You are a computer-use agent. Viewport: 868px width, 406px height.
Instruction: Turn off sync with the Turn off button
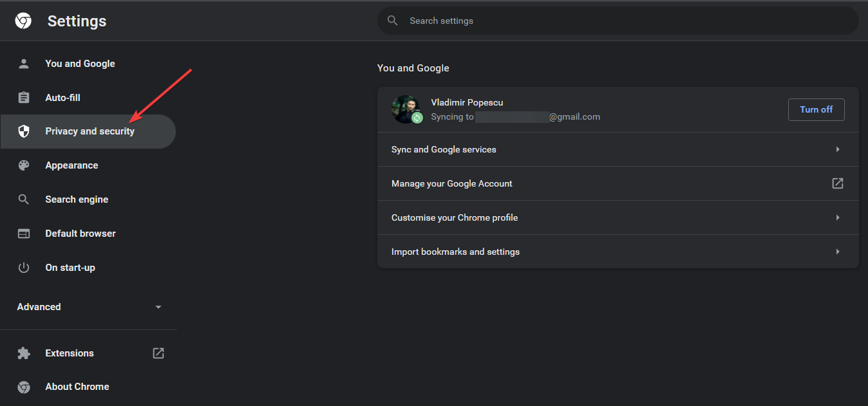(816, 109)
